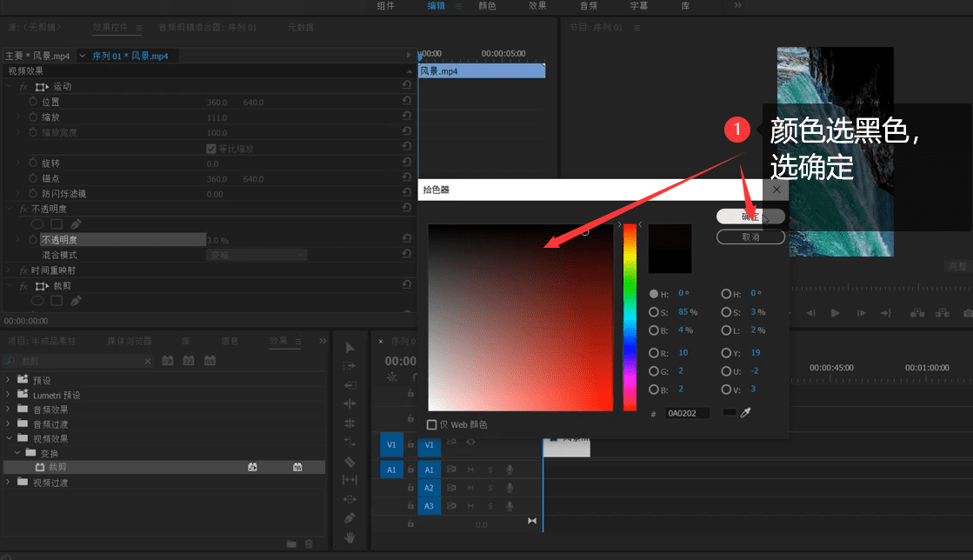Viewport: 973px width, 560px height.
Task: Create ellipse mask under 不透明度
Action: coord(37,224)
